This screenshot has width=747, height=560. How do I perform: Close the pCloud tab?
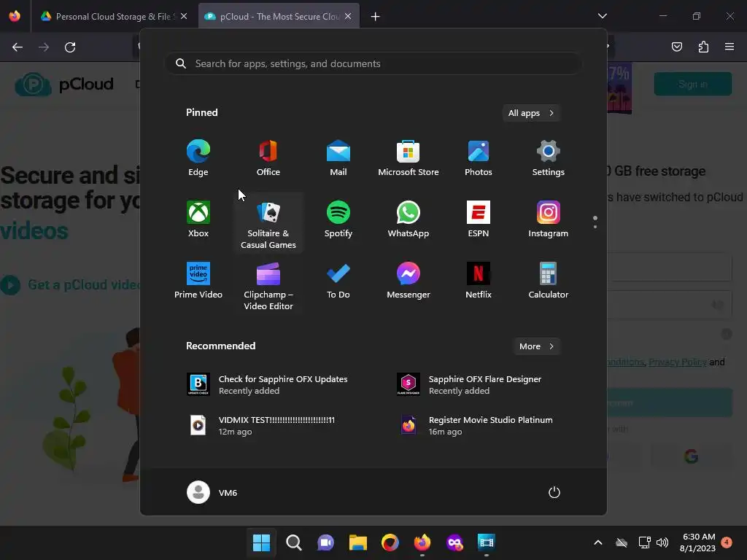coord(348,16)
